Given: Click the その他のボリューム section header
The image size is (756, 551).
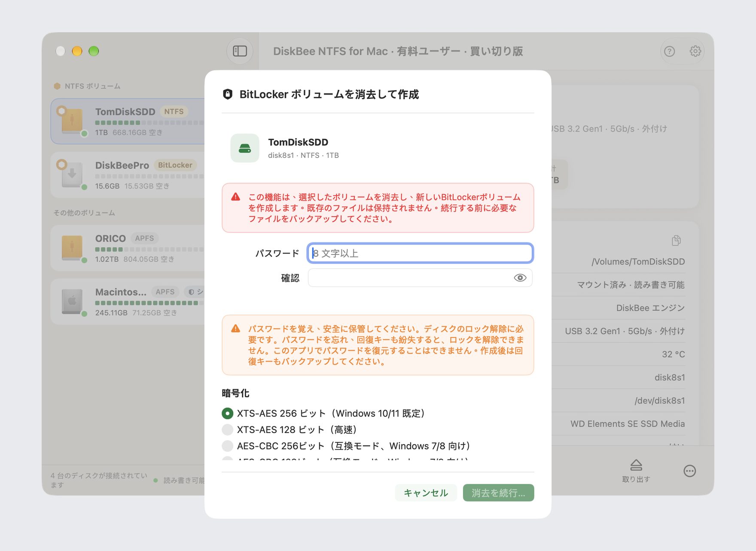Looking at the screenshot, I should pyautogui.click(x=84, y=213).
